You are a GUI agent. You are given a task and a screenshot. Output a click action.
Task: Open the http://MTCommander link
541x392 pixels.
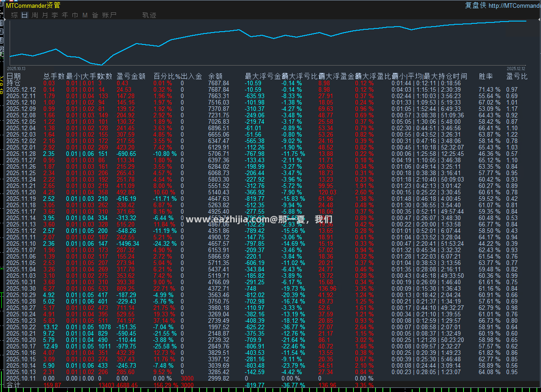pyautogui.click(x=514, y=6)
